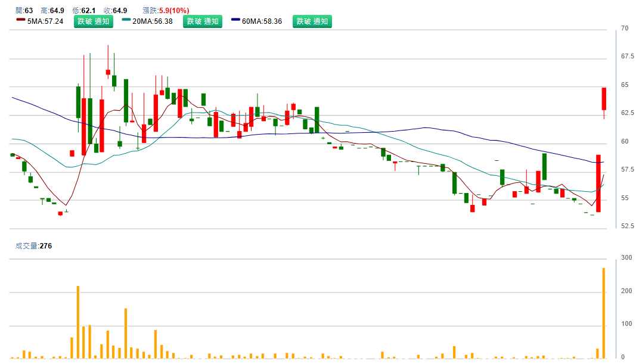Click the volume chart's right vertical scrollbar
Screen dimensions: 636x364
click(616, 308)
